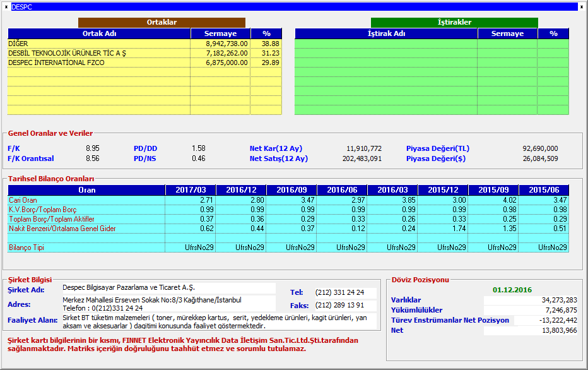This screenshot has height=370, width=588.
Task: Click the green İştirakler section header
Action: click(454, 22)
